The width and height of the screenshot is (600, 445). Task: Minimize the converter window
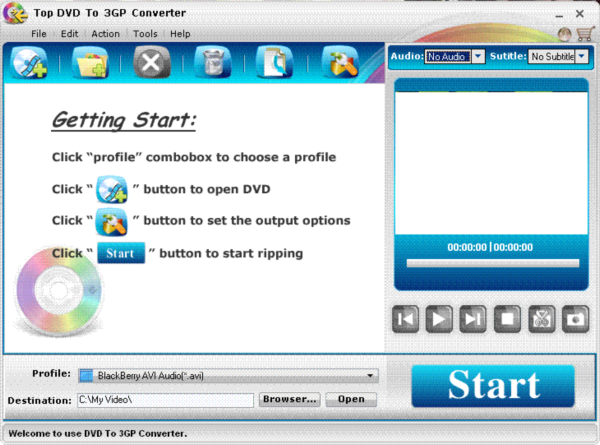(x=559, y=15)
